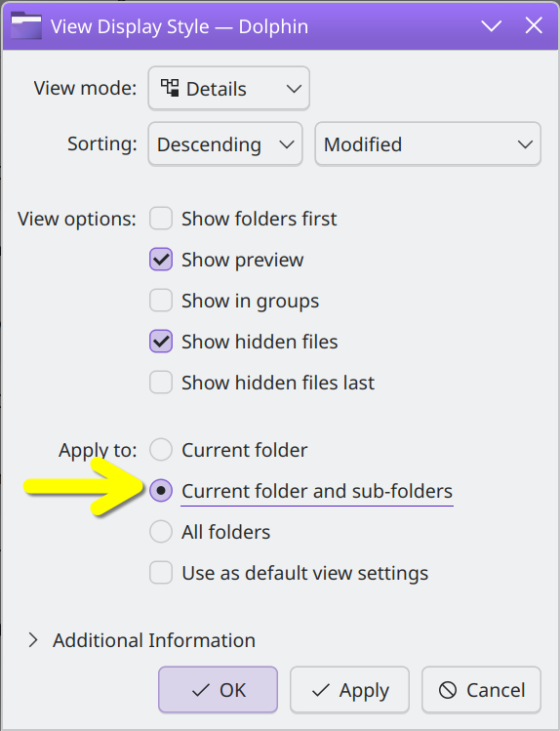Uncheck Show preview option

(161, 260)
